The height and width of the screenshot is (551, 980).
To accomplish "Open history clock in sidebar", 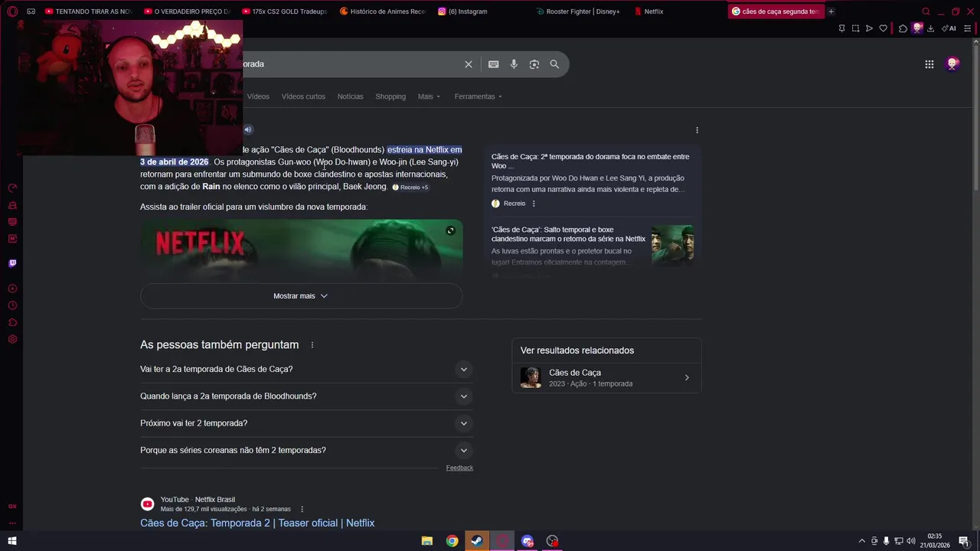I will pos(12,305).
